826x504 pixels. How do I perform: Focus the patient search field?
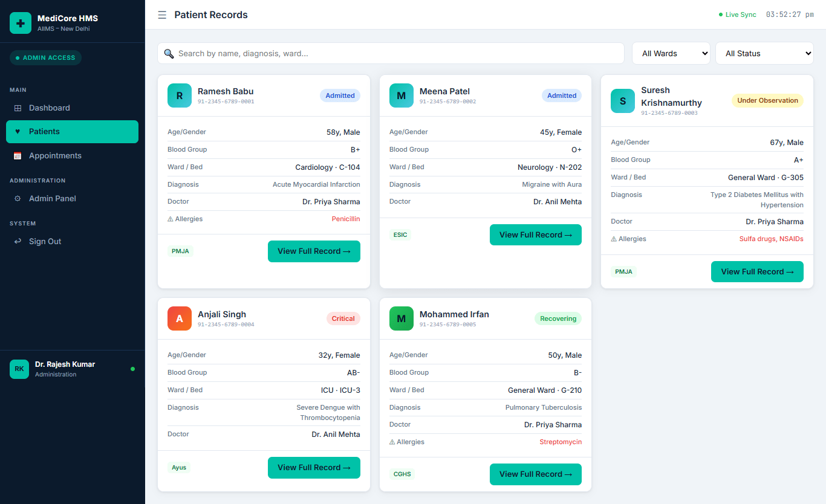(x=391, y=53)
